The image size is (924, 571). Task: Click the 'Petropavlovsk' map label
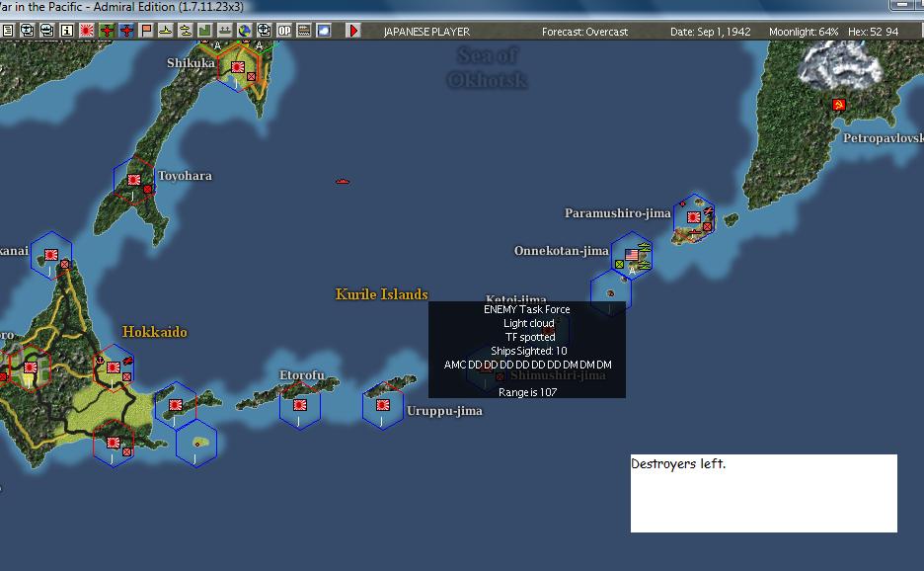(883, 138)
